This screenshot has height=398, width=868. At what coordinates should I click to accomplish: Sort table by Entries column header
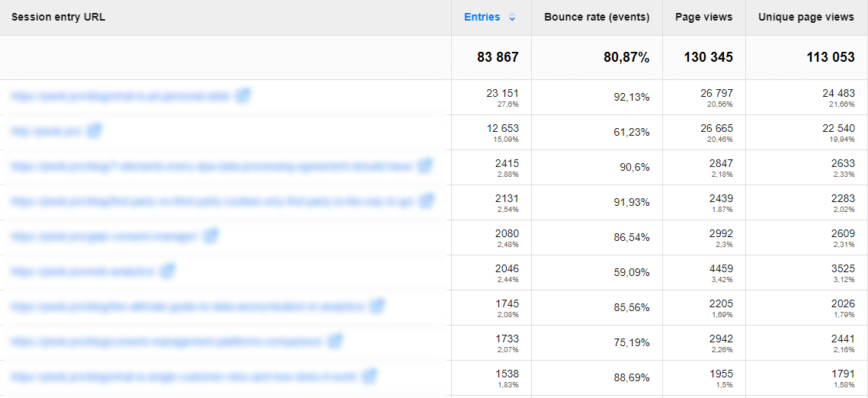pyautogui.click(x=482, y=18)
